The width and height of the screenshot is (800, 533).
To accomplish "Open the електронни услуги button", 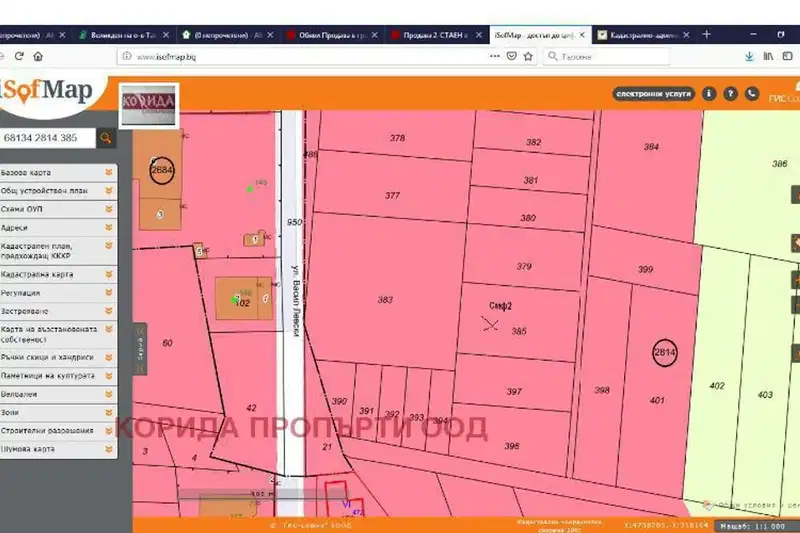I will (x=654, y=94).
